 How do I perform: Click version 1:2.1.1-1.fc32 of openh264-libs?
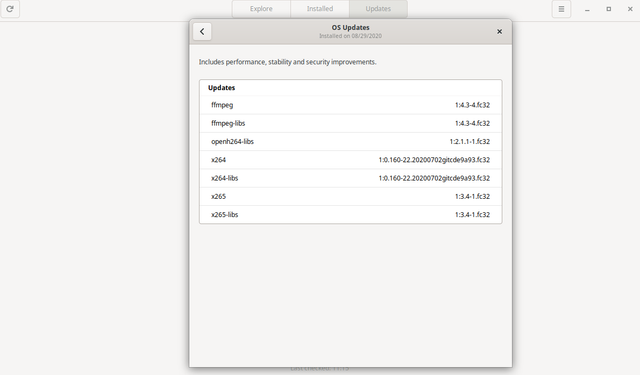tap(470, 142)
